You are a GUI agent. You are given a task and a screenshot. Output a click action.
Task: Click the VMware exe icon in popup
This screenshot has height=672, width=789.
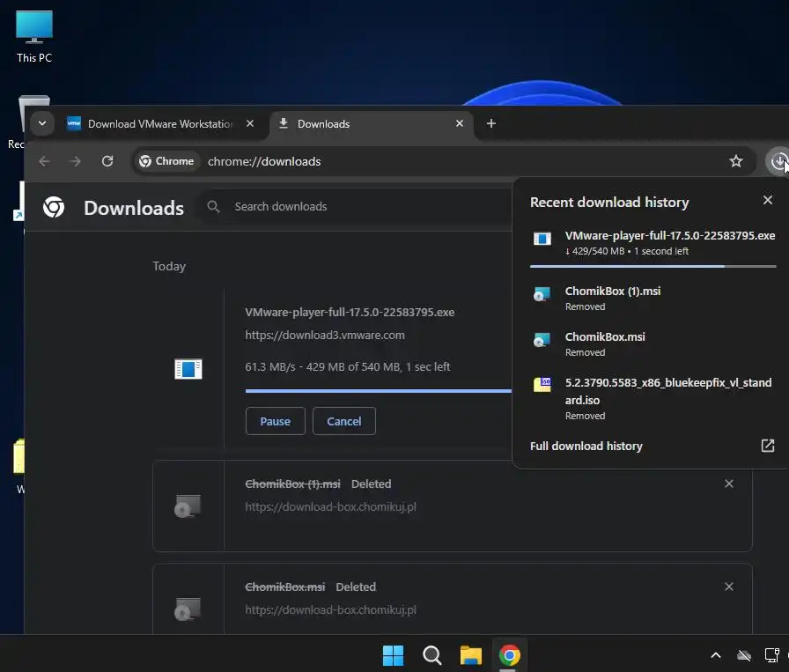[542, 238]
